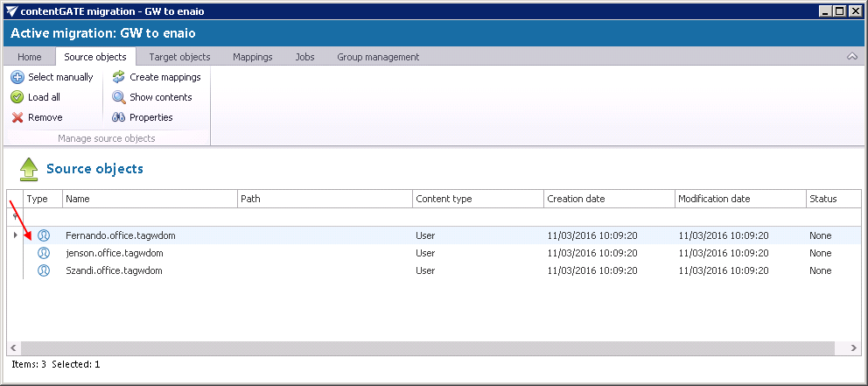The image size is (868, 386).
Task: Switch to the Target objects tab
Action: [179, 57]
